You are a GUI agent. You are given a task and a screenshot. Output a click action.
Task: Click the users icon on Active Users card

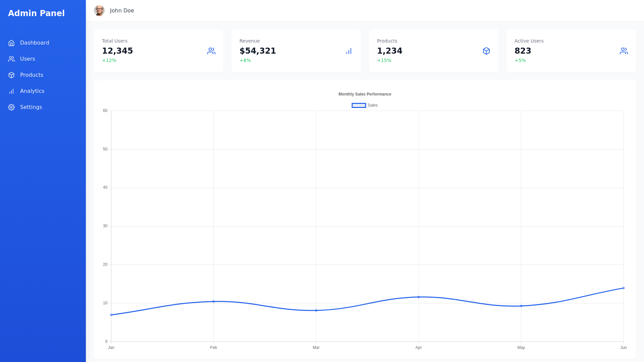(x=624, y=51)
